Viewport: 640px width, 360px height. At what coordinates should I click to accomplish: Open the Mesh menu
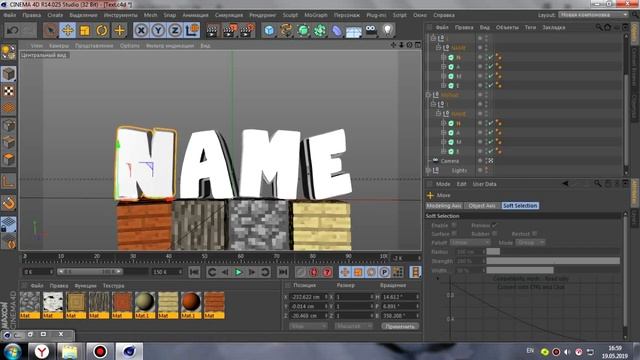pyautogui.click(x=150, y=15)
